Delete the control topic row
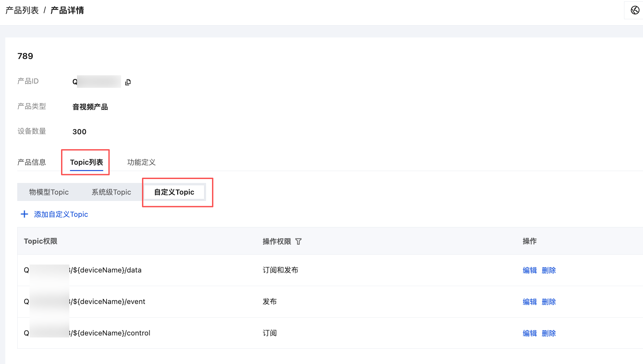The image size is (643, 364). (548, 333)
